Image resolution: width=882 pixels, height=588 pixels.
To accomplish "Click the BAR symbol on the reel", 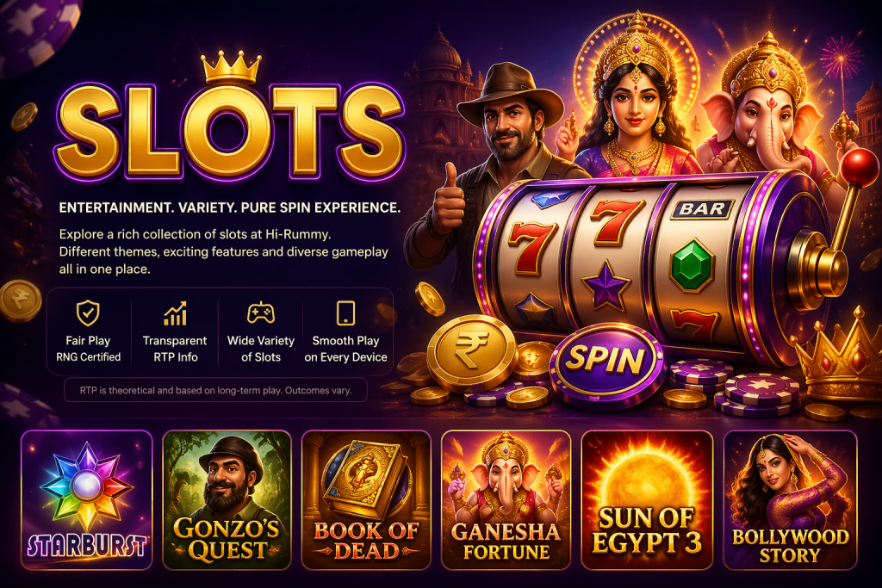I will tap(703, 209).
